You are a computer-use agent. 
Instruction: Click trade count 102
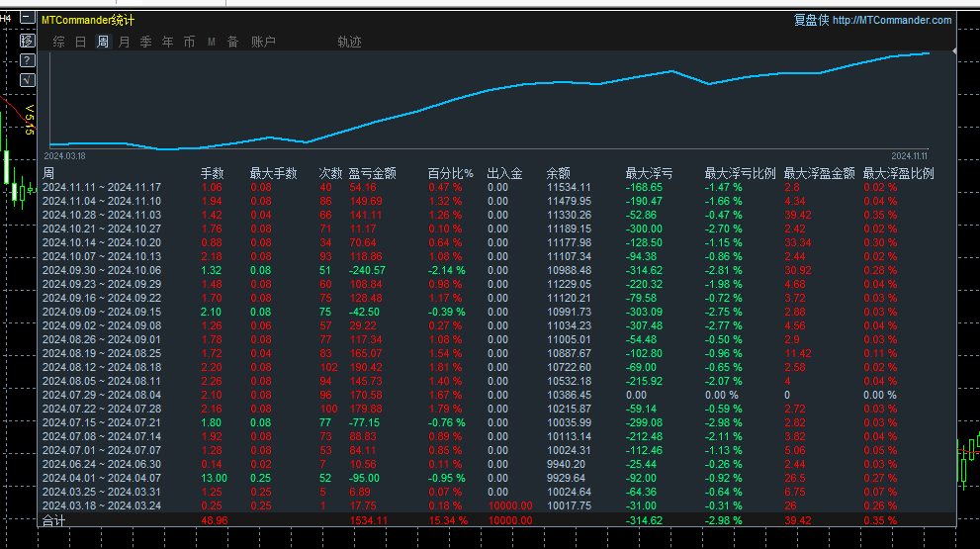[328, 367]
